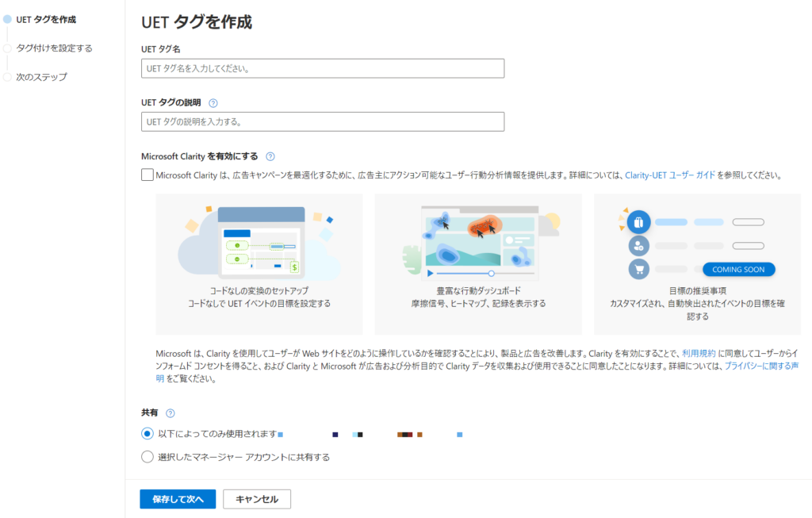Focus the UET タグ名 input field
The height and width of the screenshot is (518, 812).
pyautogui.click(x=323, y=68)
